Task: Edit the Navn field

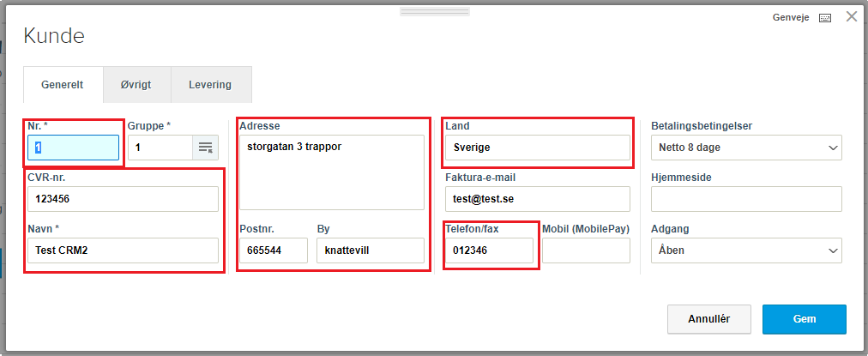Action: pos(123,250)
